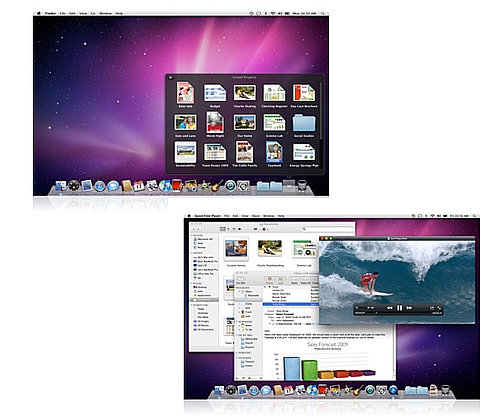This screenshot has height=416, width=500.
Task: Open Team Roster 2009 in the stack
Action: coord(215,154)
